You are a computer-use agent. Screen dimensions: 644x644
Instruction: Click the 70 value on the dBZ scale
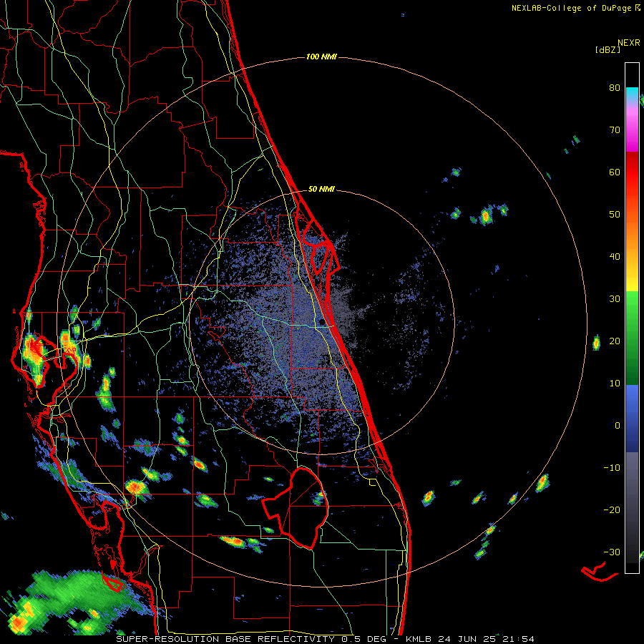615,130
